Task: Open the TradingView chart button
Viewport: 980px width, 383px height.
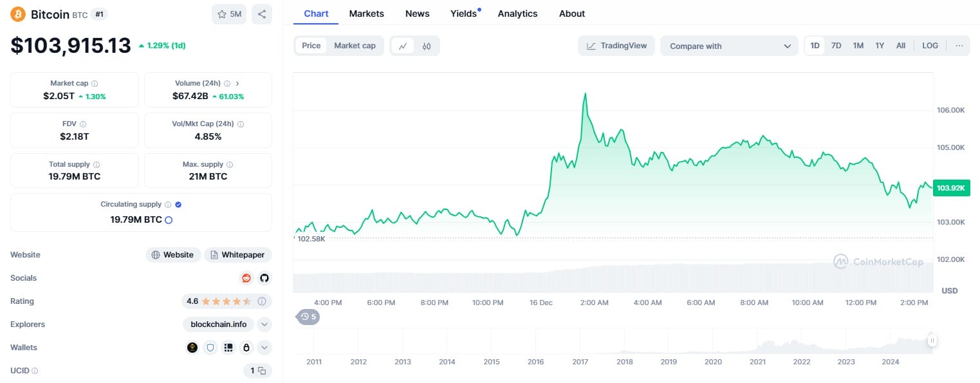Action: (616, 46)
